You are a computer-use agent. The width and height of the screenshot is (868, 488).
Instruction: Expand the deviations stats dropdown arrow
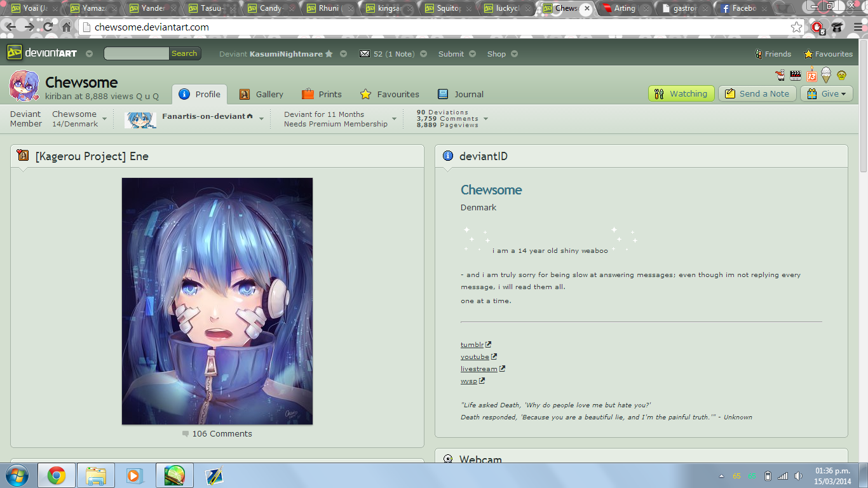coord(485,119)
